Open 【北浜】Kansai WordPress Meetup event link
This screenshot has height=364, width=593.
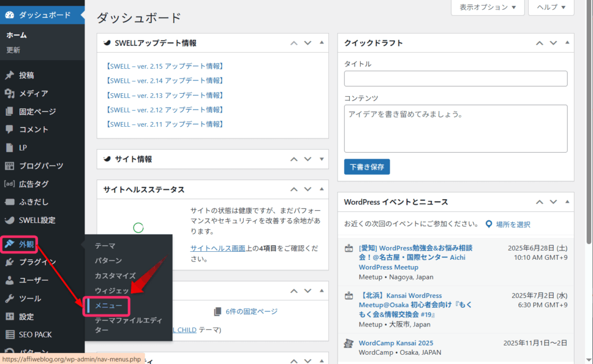pos(416,304)
